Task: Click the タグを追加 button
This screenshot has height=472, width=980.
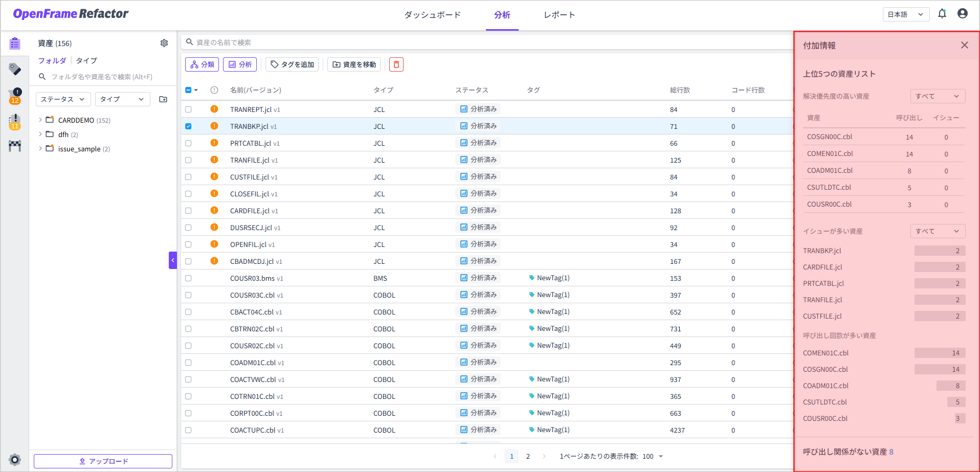Action: (x=292, y=64)
